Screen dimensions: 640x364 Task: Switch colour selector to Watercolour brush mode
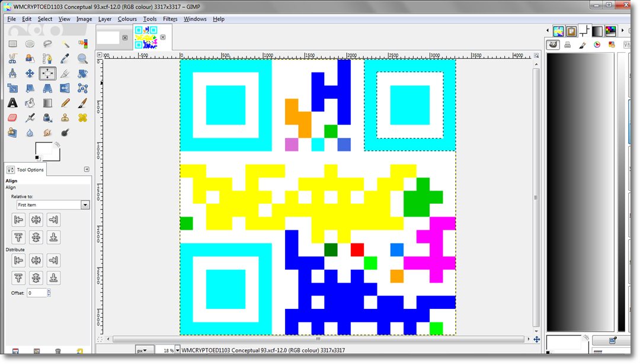coord(583,45)
